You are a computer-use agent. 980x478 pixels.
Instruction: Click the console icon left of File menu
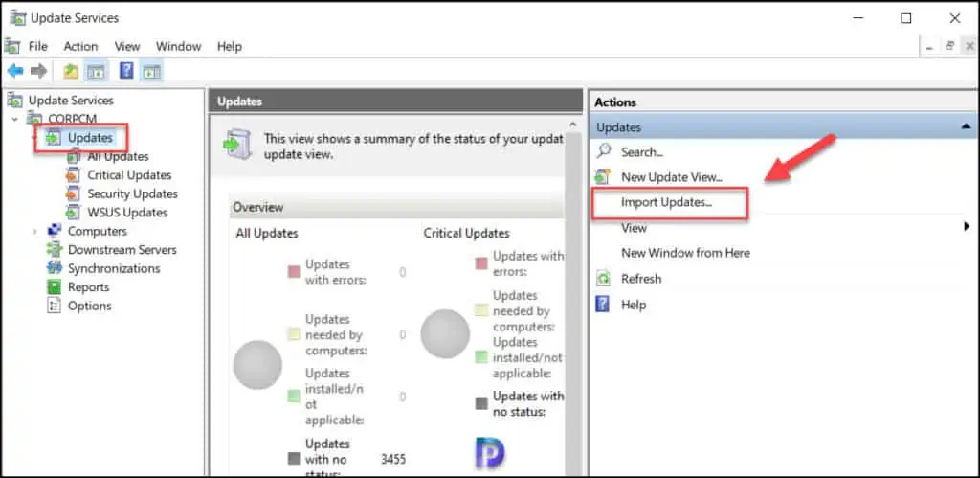coord(12,46)
